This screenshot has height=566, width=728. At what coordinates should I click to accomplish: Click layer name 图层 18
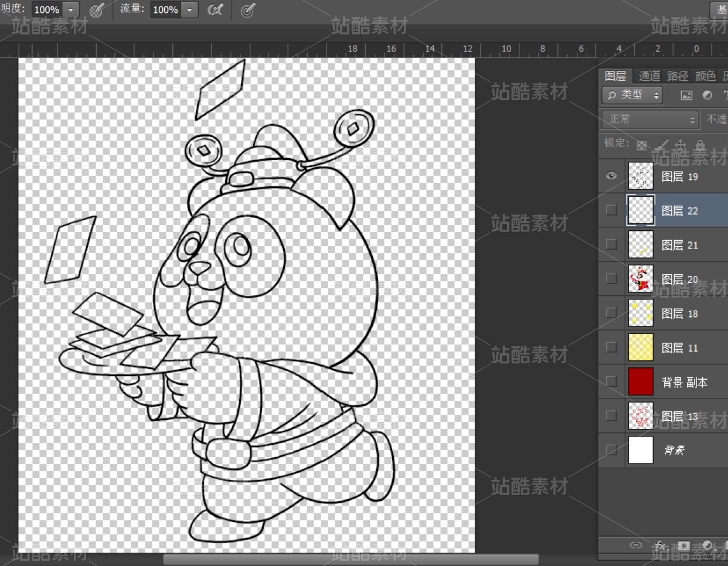point(680,313)
